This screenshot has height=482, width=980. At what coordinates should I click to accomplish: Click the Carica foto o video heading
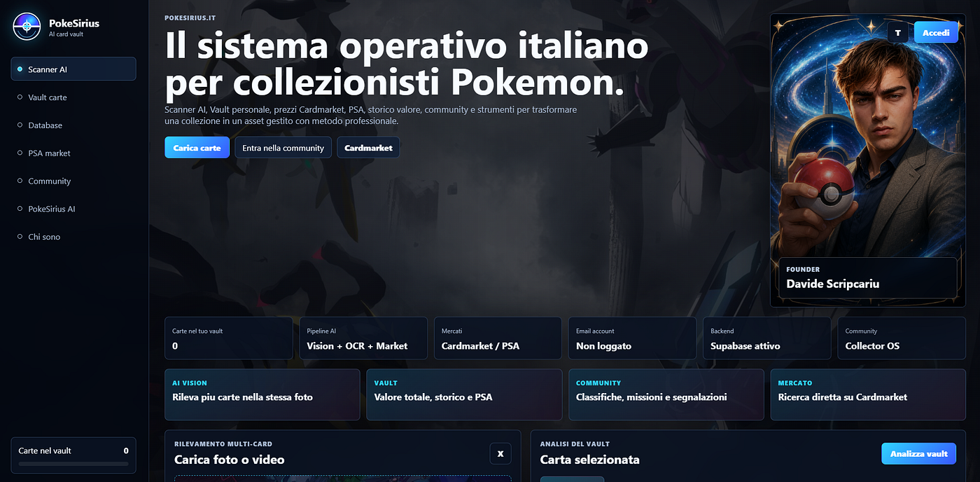tap(230, 460)
